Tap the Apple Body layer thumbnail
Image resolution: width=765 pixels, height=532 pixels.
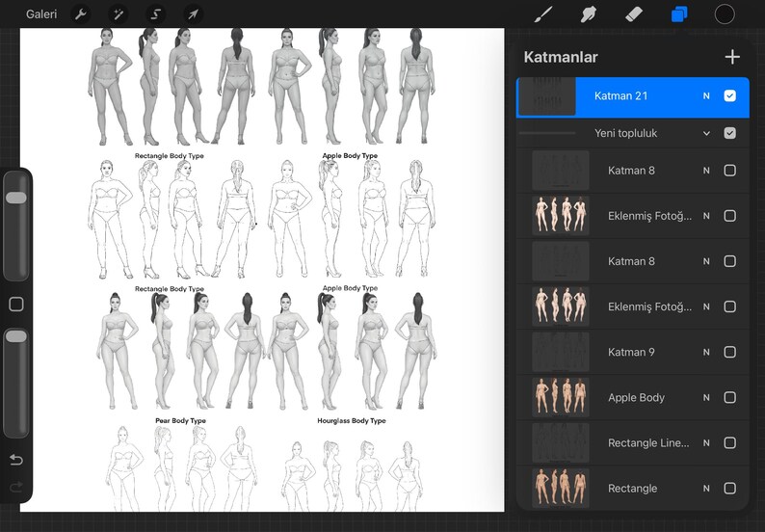561,397
